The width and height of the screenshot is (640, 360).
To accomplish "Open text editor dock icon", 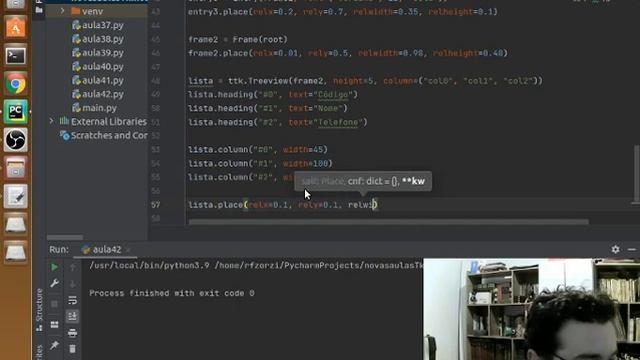I will click(x=16, y=196).
